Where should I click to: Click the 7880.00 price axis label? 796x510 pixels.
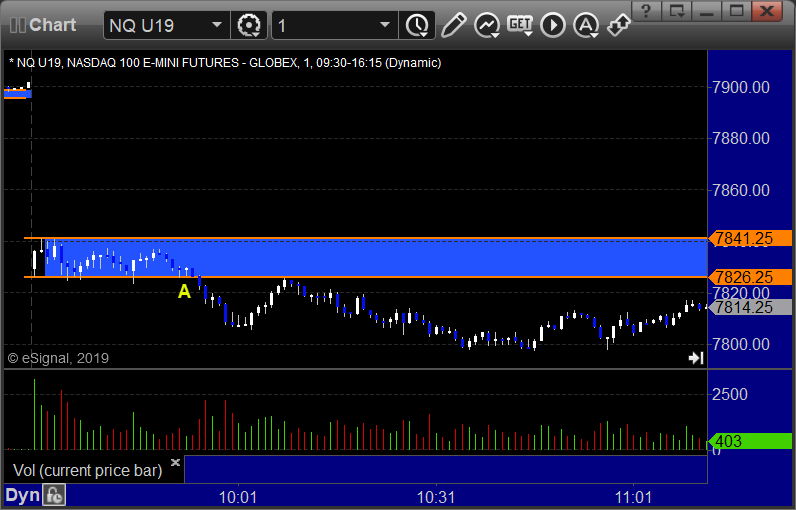point(741,138)
